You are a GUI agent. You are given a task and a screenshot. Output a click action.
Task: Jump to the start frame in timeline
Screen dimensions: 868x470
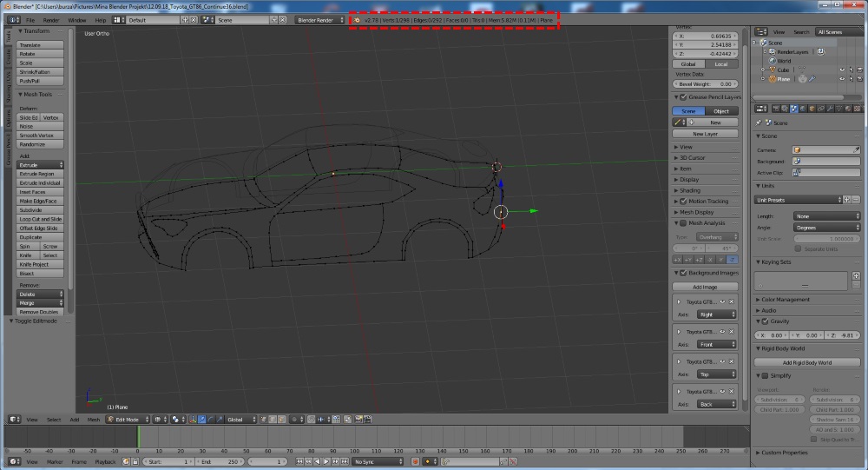click(299, 461)
